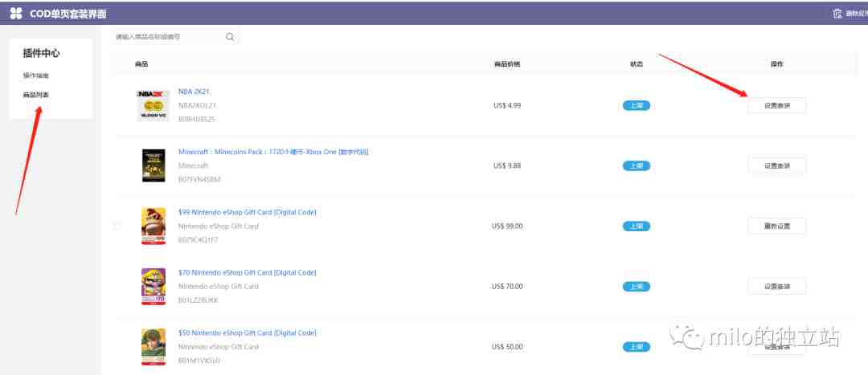Open $50 Nintendo eShop Gift Card link
868x375 pixels.
pos(248,332)
